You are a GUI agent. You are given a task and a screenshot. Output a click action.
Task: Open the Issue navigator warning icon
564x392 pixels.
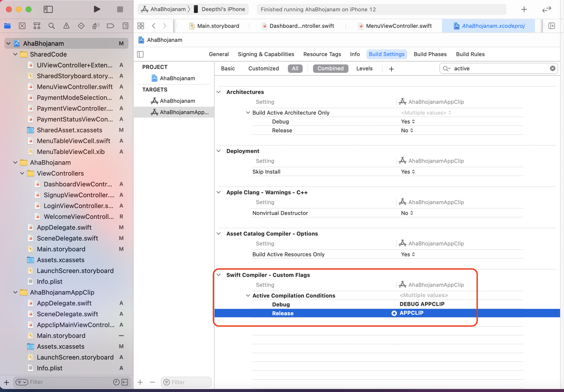click(66, 26)
